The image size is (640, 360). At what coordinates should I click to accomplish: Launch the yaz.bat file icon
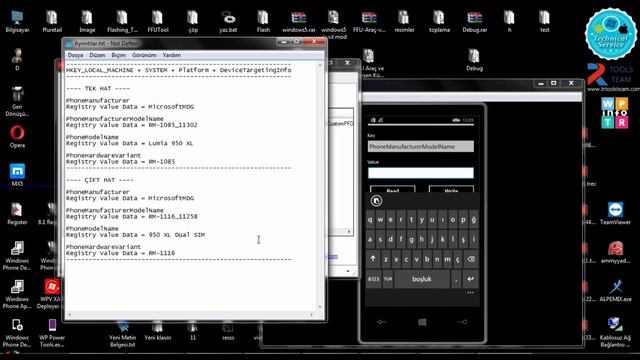pos(228,22)
